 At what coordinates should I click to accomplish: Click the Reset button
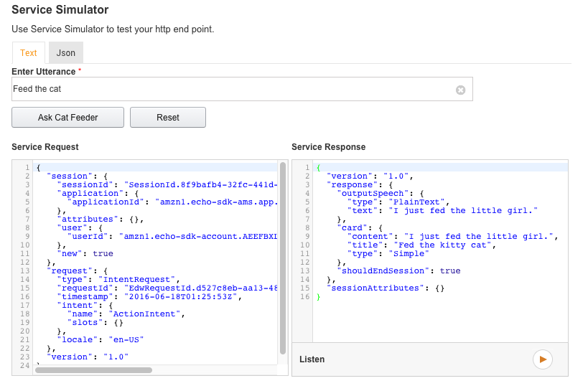coord(168,118)
